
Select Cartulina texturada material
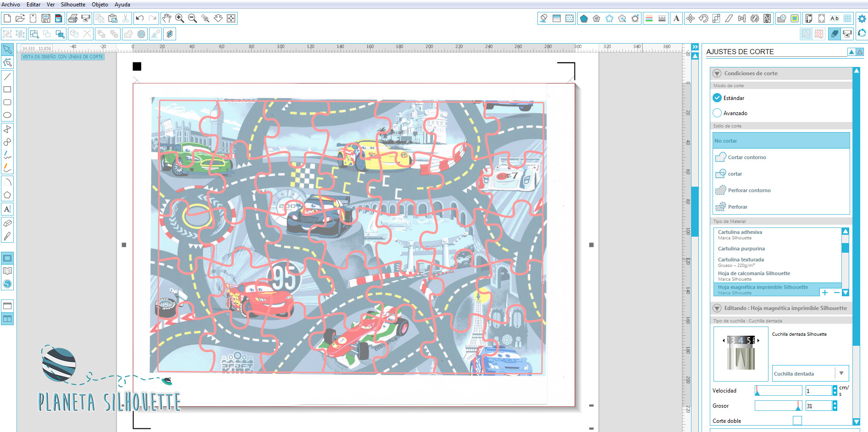click(777, 262)
